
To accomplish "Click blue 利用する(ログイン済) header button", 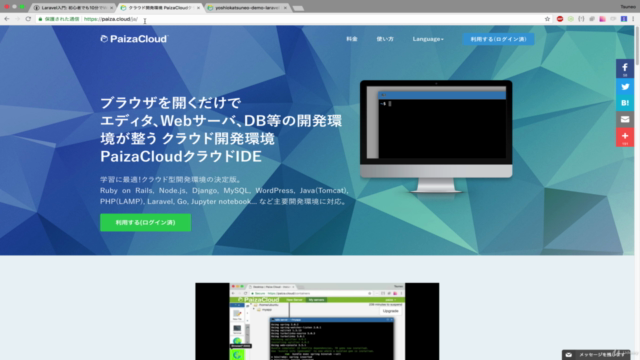I will click(498, 39).
